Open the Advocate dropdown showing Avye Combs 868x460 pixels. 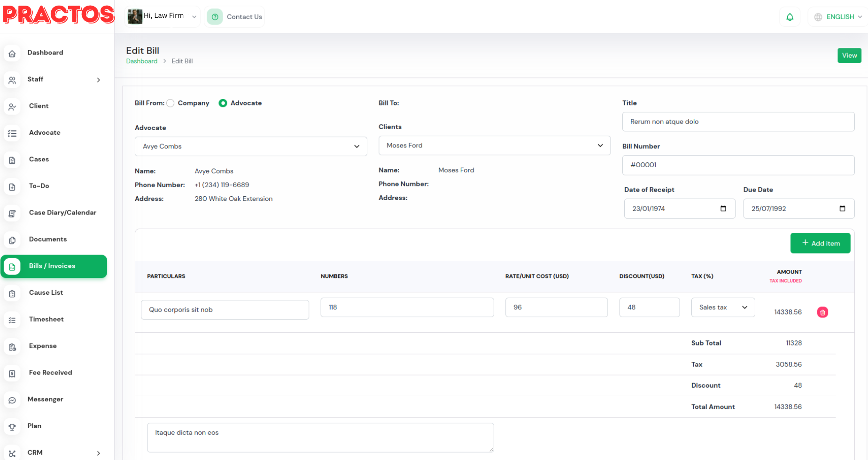click(x=250, y=146)
